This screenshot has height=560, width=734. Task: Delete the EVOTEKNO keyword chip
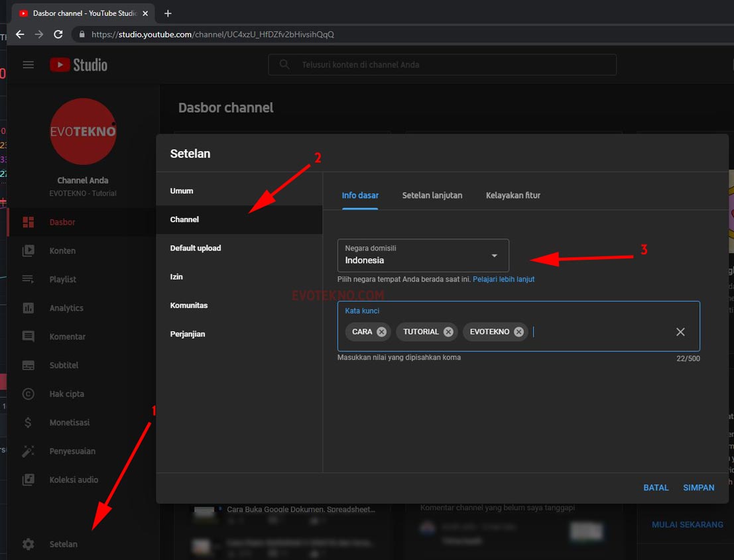(x=519, y=332)
